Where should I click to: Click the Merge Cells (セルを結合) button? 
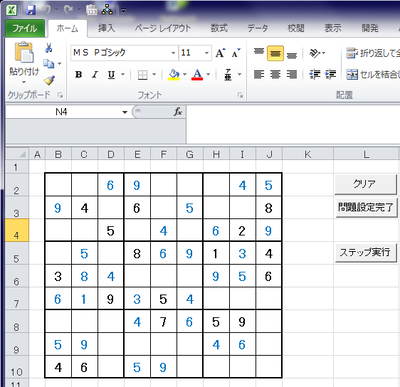pyautogui.click(x=373, y=74)
